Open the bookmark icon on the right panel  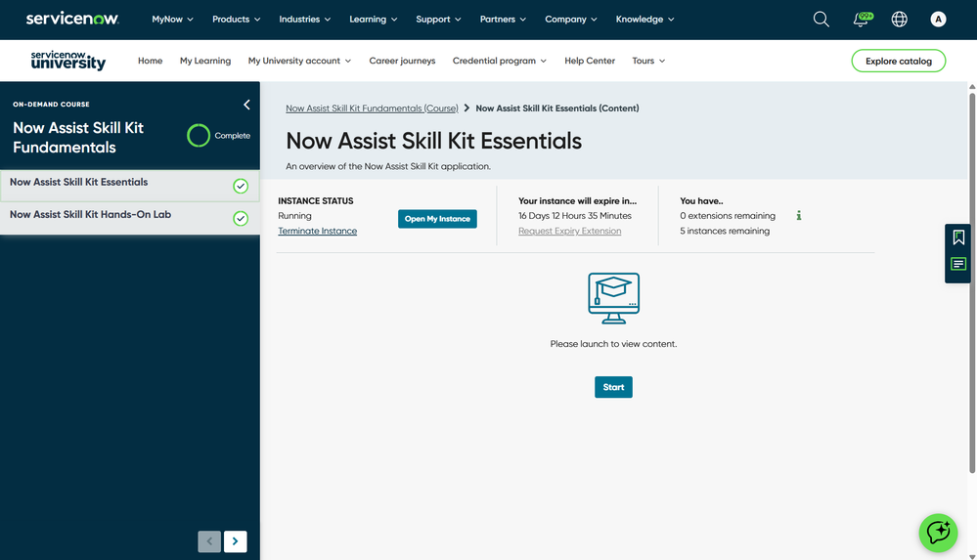(958, 237)
